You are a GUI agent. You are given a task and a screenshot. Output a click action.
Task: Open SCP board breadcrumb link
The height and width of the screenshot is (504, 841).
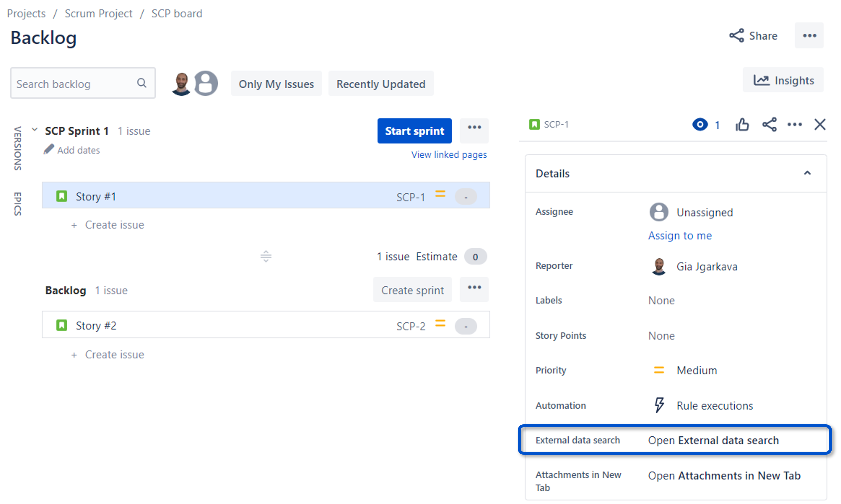pos(177,14)
